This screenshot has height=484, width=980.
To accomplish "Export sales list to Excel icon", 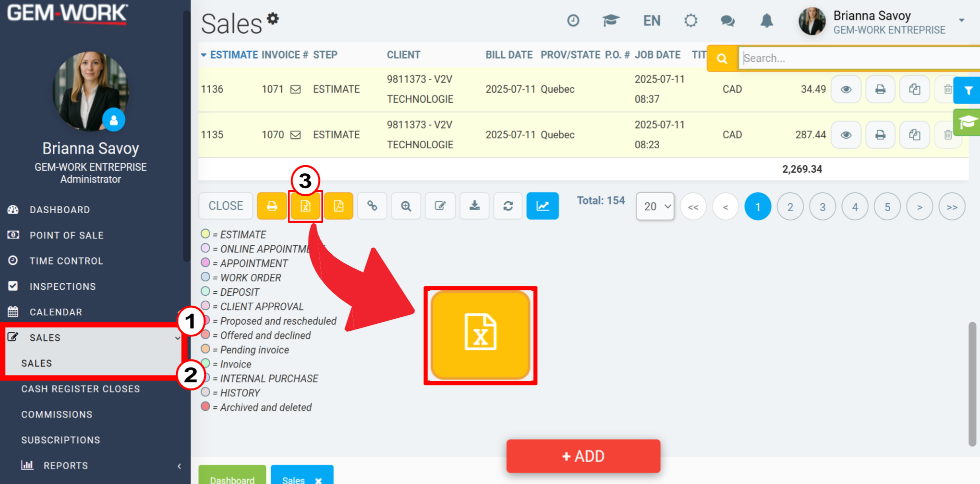I will [305, 206].
